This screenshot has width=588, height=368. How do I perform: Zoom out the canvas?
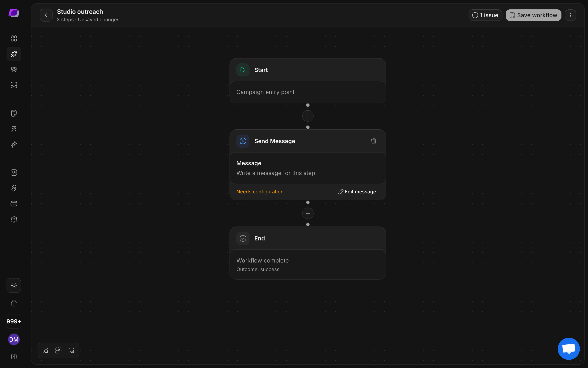point(46,350)
